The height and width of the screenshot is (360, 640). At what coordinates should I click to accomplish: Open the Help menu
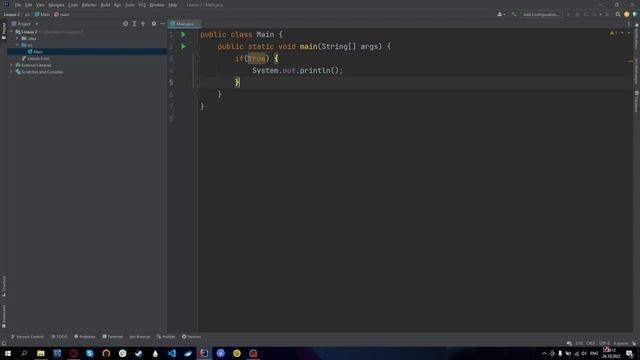click(173, 5)
